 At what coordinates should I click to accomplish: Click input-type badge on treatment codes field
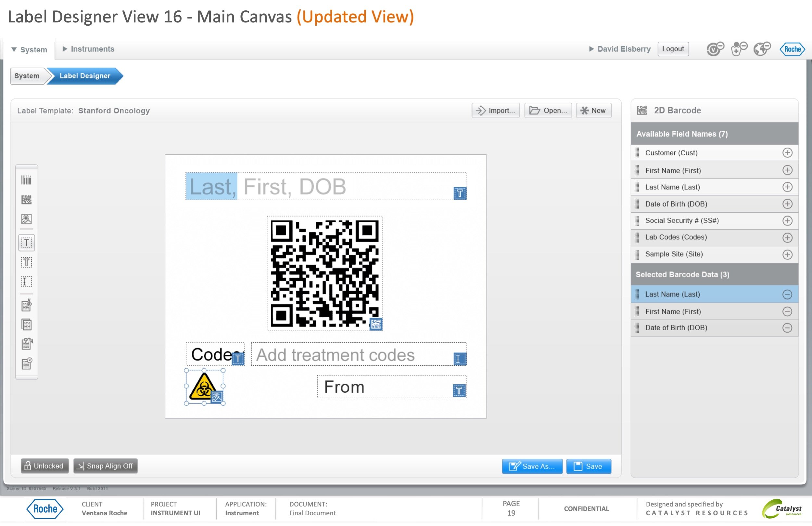tap(460, 359)
